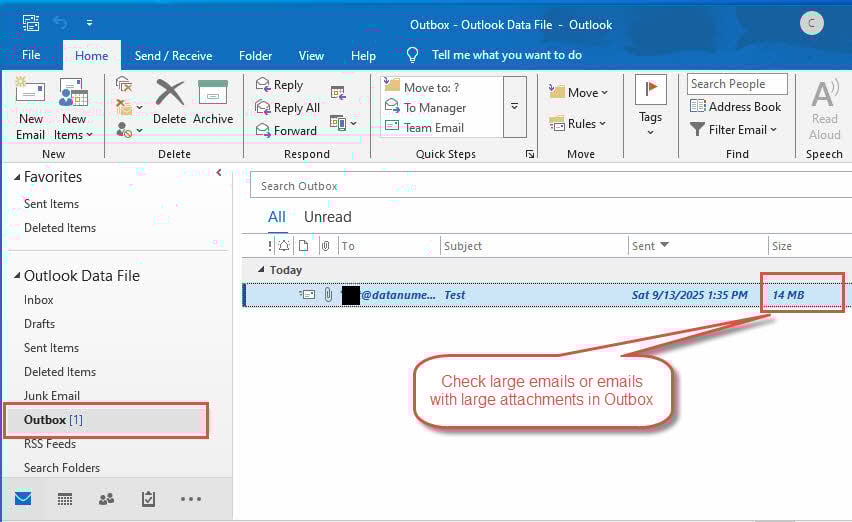Open the Junk Email folder
Screen dimensions: 852x522
coord(52,395)
